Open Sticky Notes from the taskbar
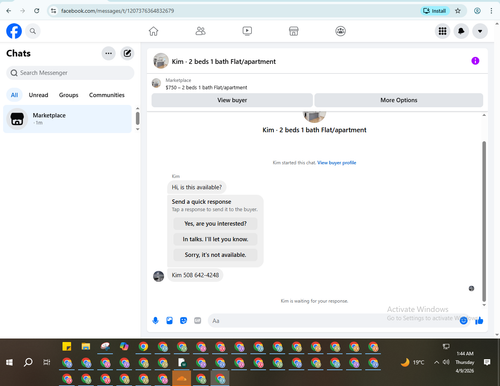Image resolution: width=500 pixels, height=386 pixels. pos(67,347)
